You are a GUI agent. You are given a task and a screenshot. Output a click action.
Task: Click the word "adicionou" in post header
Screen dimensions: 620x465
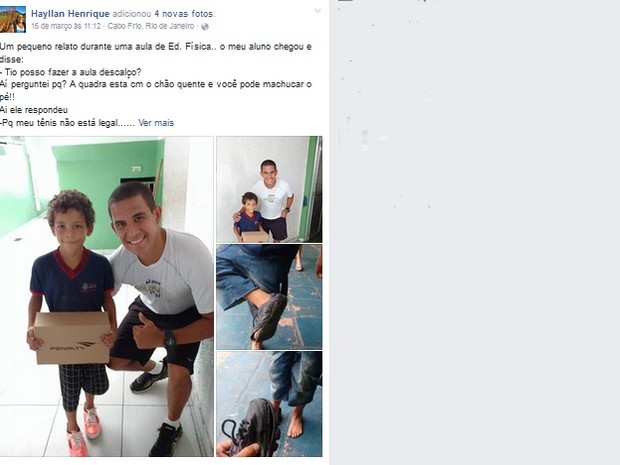tap(132, 14)
